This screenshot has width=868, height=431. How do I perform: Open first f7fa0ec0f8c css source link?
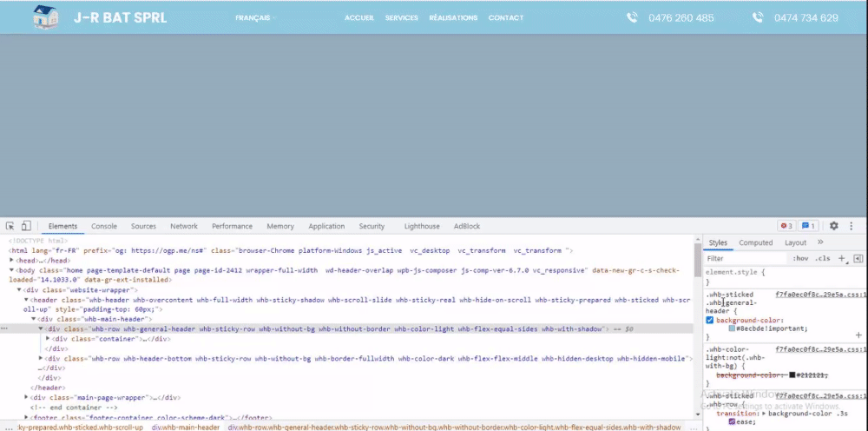(x=820, y=295)
